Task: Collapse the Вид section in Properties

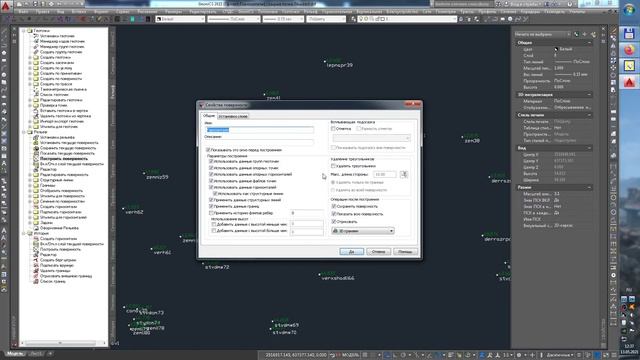Action: [x=589, y=148]
